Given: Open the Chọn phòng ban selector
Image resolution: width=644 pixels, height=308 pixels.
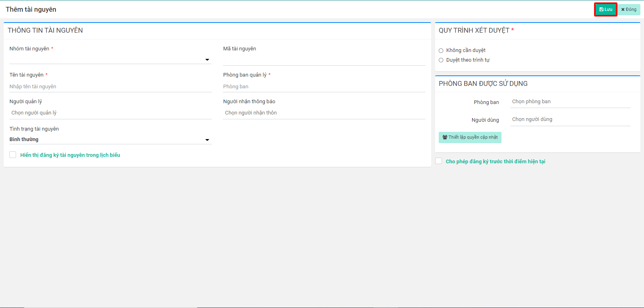Looking at the screenshot, I should (570, 102).
